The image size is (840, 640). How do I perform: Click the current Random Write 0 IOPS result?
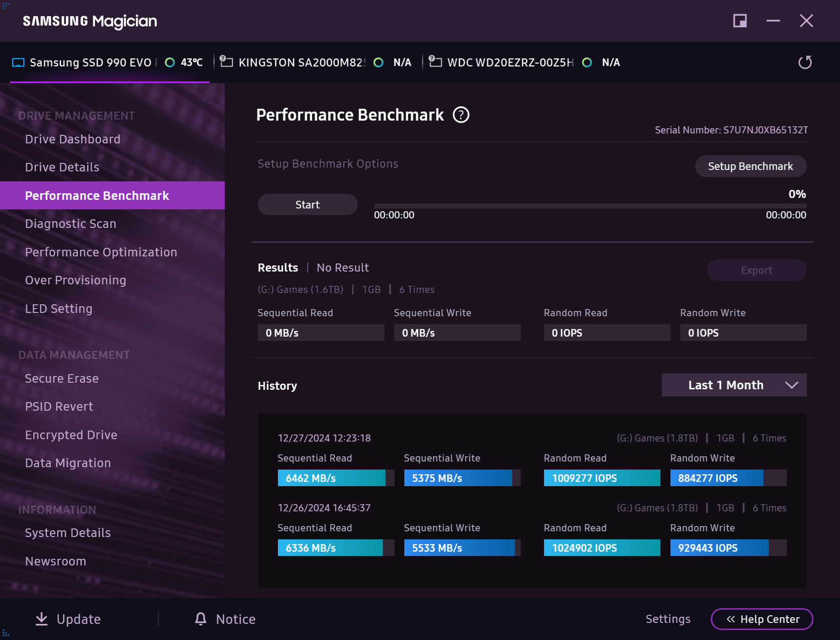point(744,333)
